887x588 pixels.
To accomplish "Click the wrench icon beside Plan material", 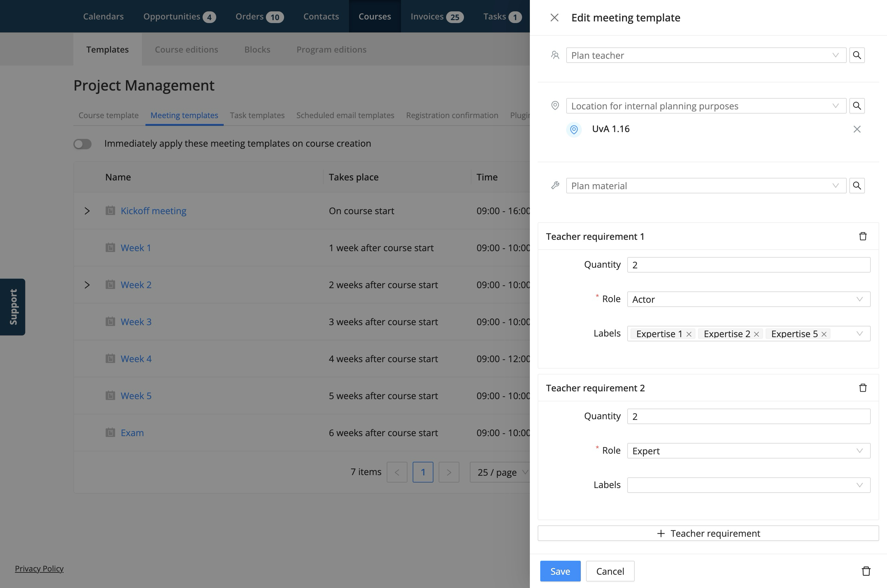I will (555, 186).
